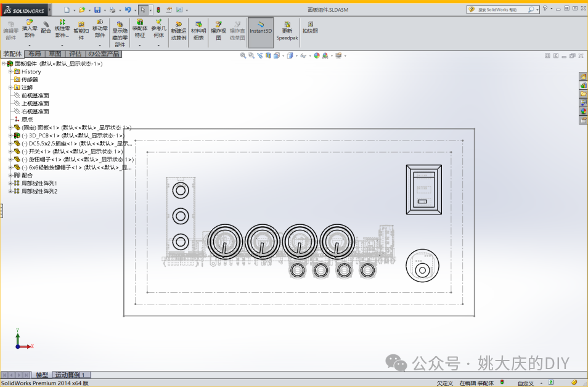The image size is (588, 387).
Task: Toggle the rebuild traffic-light icon
Action: pyautogui.click(x=157, y=10)
